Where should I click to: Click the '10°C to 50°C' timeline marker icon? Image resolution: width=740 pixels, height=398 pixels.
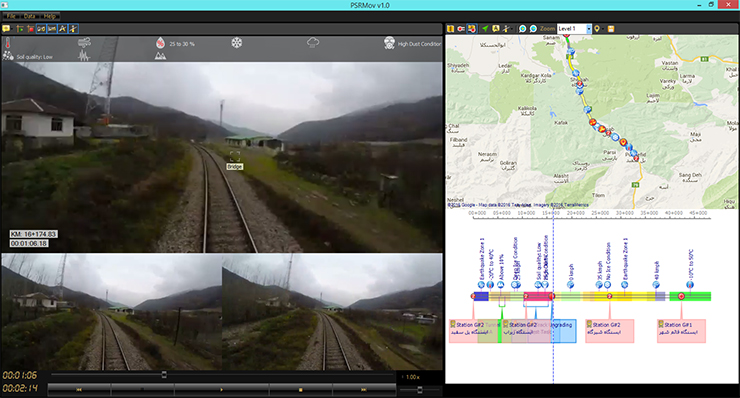tap(690, 285)
